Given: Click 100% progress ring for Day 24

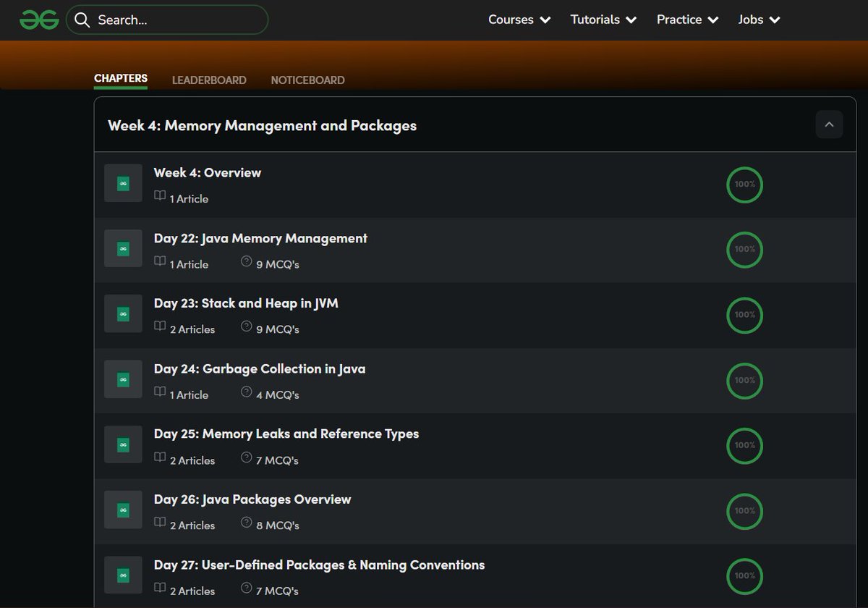Looking at the screenshot, I should 744,380.
